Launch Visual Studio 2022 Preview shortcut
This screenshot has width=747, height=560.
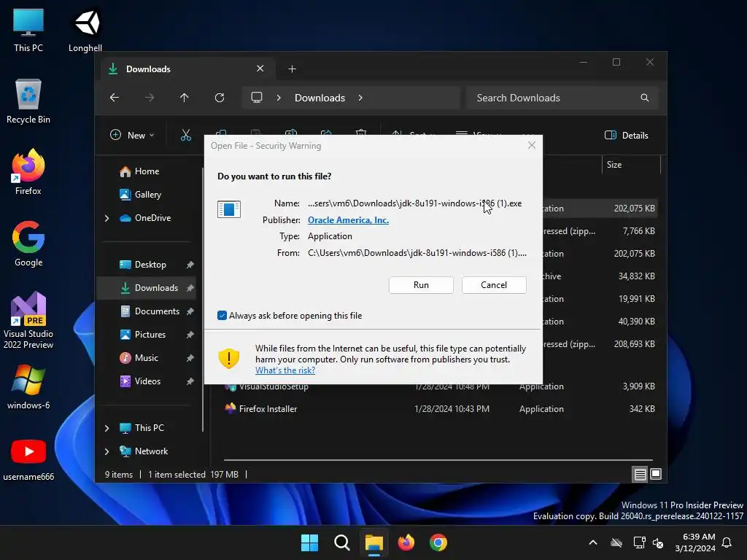click(x=28, y=320)
